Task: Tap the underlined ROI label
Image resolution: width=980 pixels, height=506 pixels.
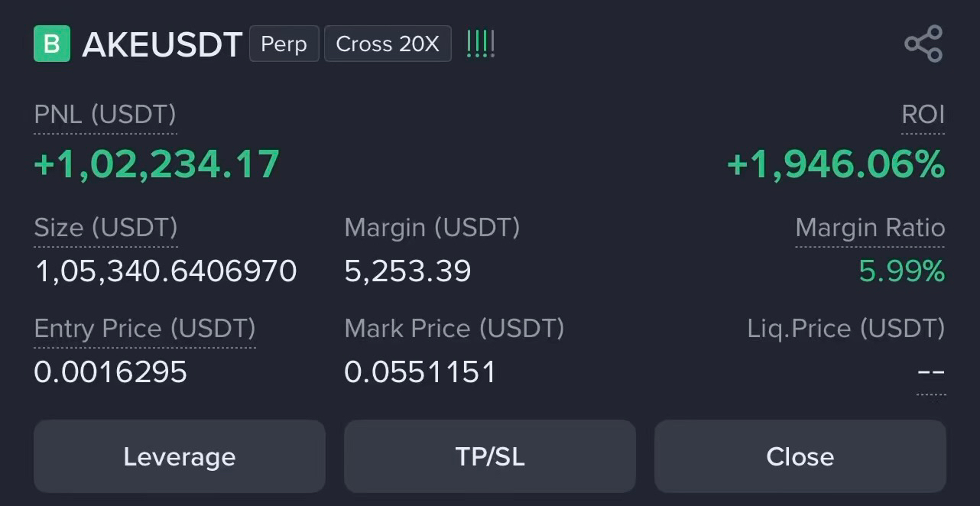Action: [x=923, y=115]
